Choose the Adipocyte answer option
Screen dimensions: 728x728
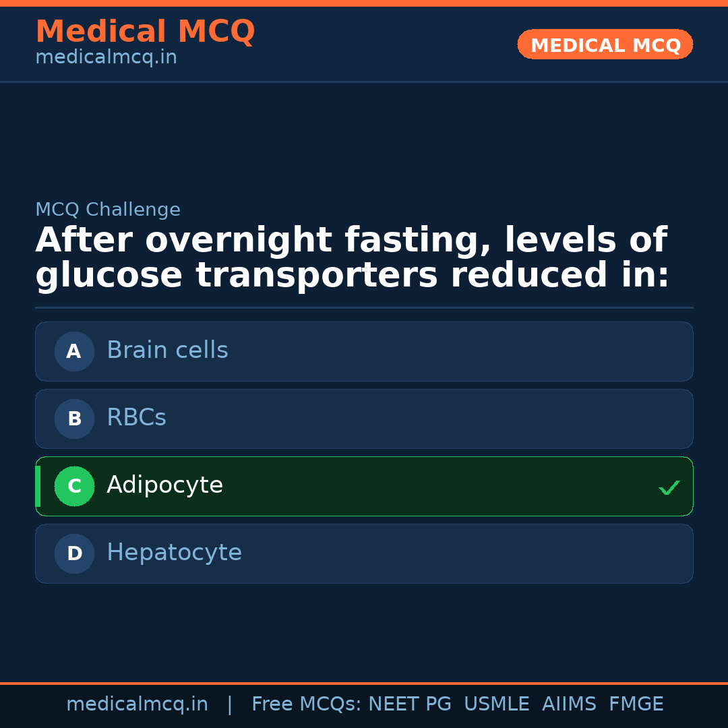[364, 486]
